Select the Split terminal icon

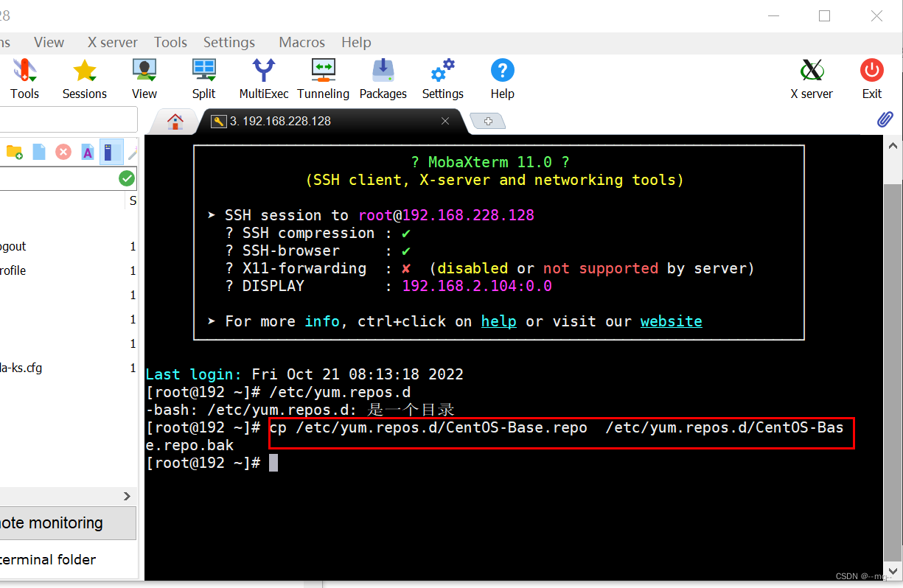click(204, 79)
